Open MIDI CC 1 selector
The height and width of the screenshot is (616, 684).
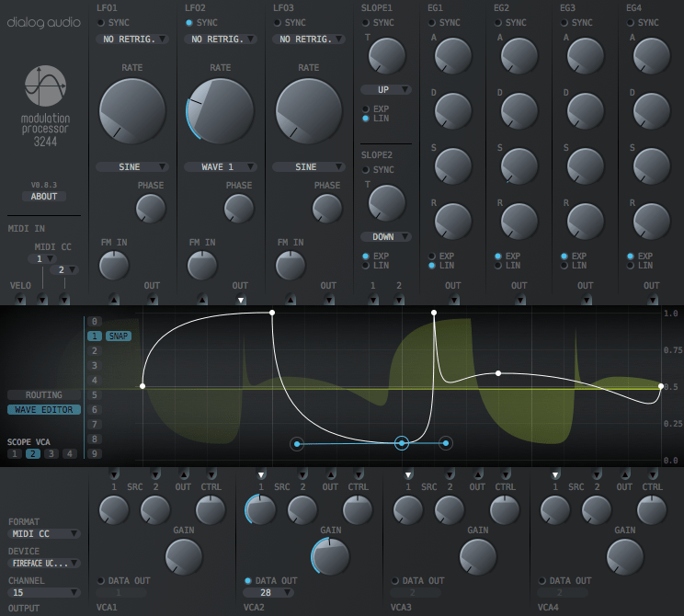coord(42,258)
